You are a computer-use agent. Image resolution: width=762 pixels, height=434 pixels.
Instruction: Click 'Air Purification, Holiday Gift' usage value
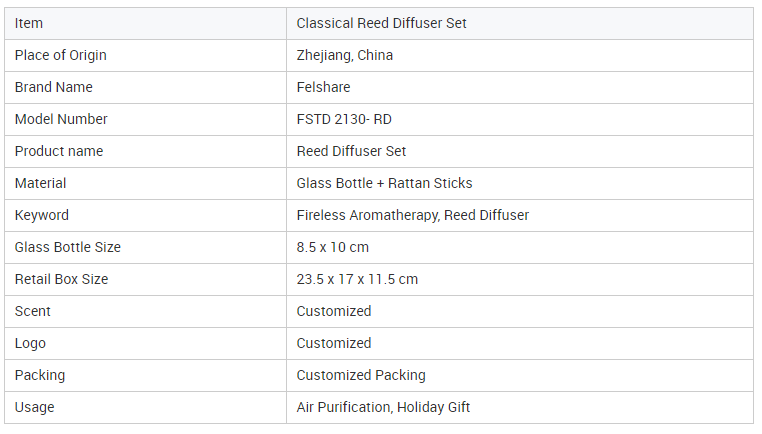pos(383,407)
